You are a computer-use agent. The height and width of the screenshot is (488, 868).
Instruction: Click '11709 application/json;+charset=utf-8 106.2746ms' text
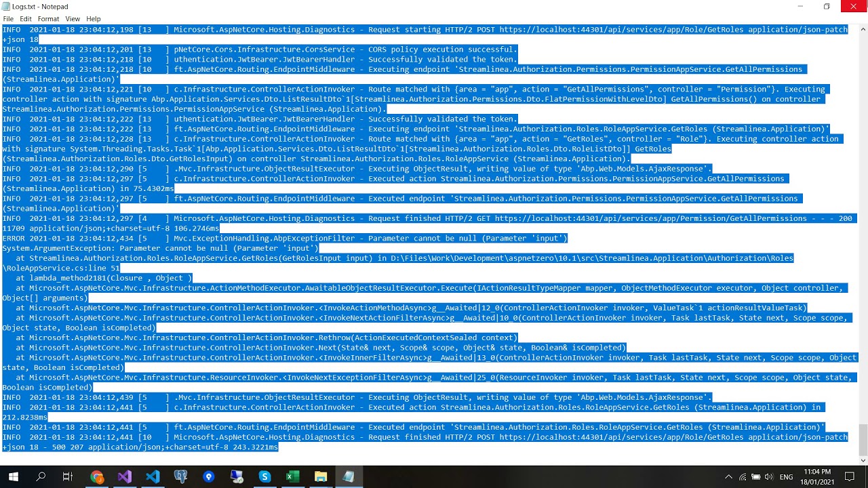pyautogui.click(x=111, y=228)
